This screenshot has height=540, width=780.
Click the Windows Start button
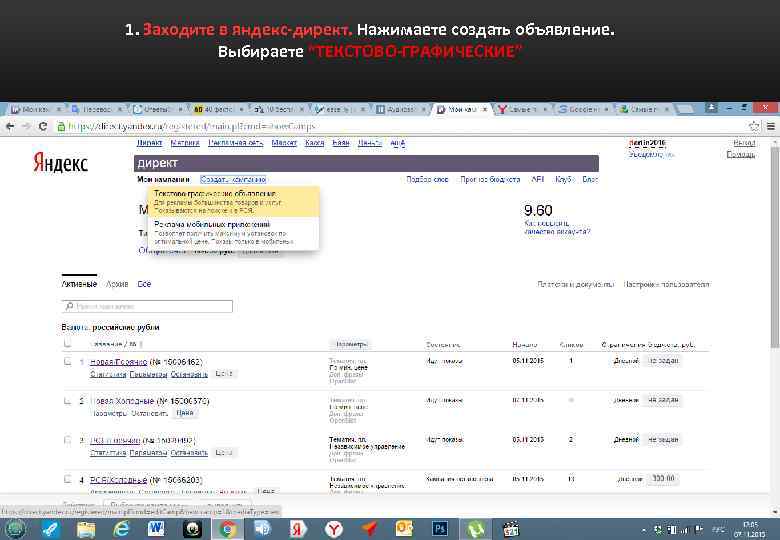(x=15, y=529)
